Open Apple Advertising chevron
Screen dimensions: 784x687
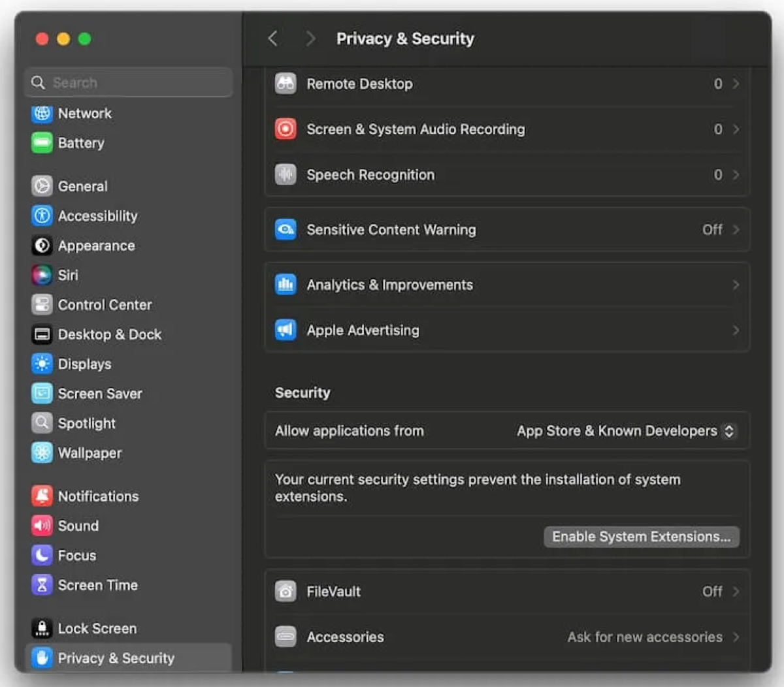pyautogui.click(x=736, y=330)
